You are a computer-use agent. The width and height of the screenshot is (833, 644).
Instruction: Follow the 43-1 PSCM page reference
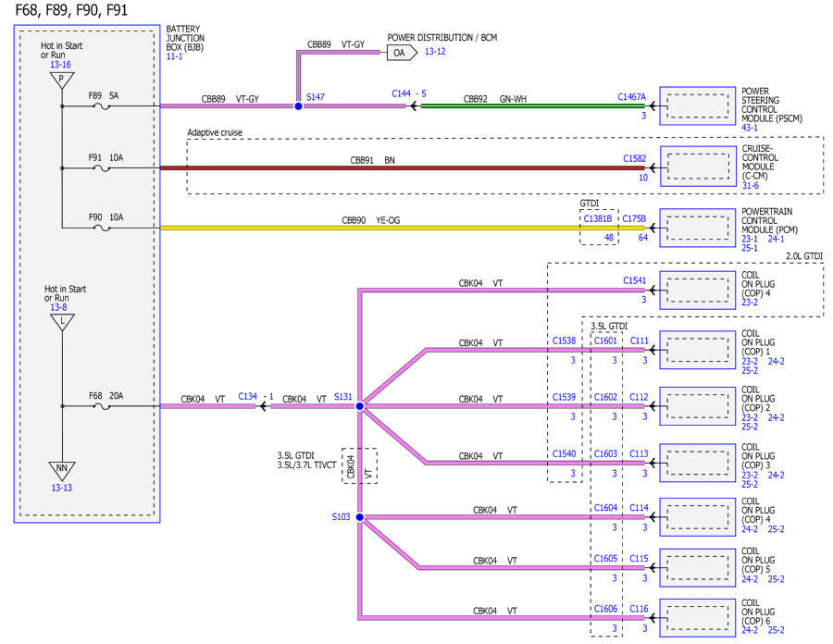pyautogui.click(x=750, y=128)
